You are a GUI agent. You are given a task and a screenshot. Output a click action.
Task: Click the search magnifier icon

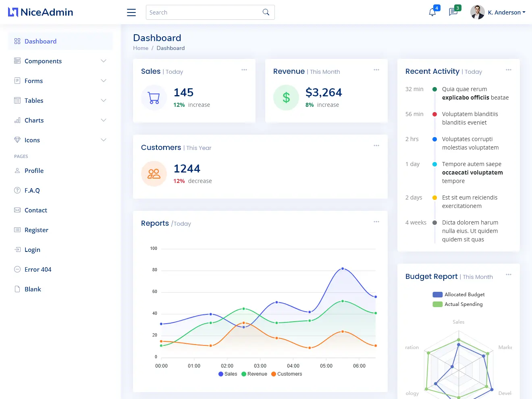tap(266, 12)
